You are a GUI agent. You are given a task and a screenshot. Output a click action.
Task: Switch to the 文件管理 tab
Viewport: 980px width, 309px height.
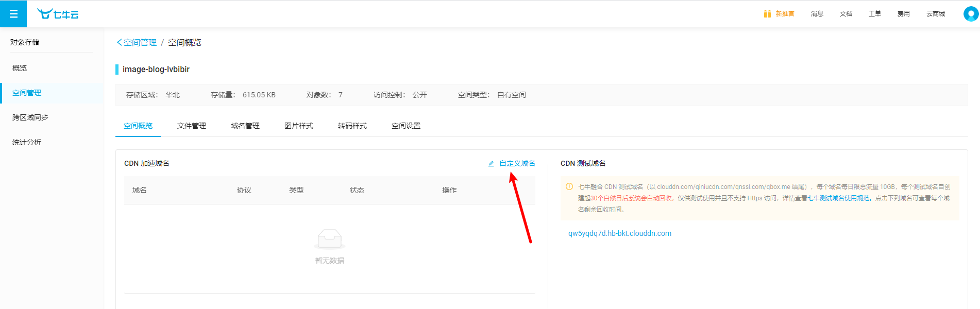point(192,126)
